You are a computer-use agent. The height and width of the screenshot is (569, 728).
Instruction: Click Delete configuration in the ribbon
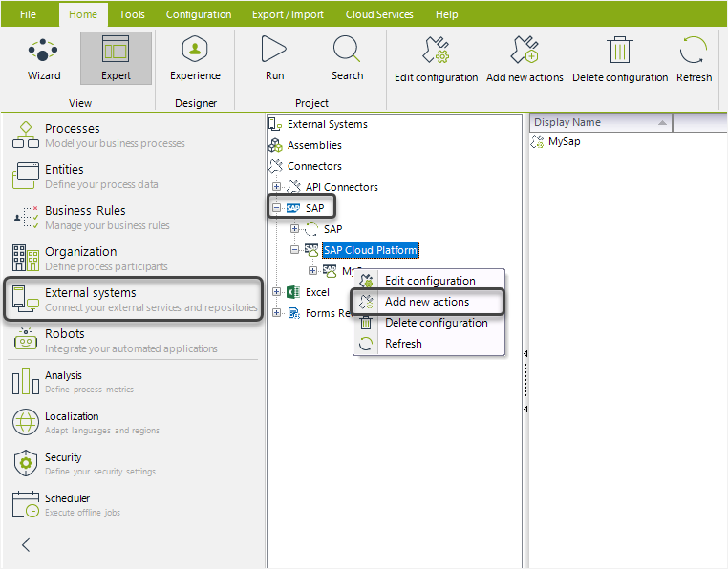click(620, 59)
